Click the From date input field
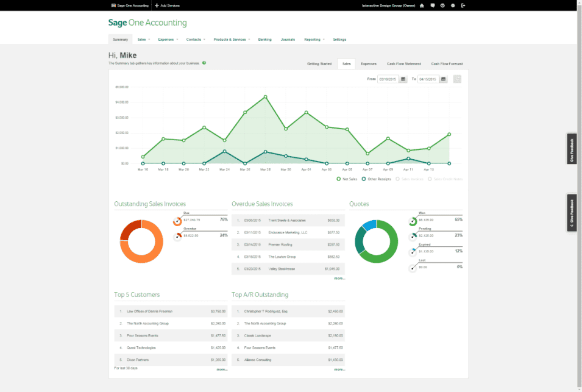Image resolution: width=582 pixels, height=392 pixels. 388,79
